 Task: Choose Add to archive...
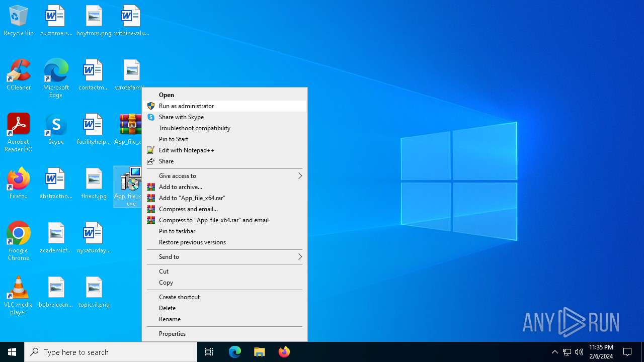[x=224, y=187]
